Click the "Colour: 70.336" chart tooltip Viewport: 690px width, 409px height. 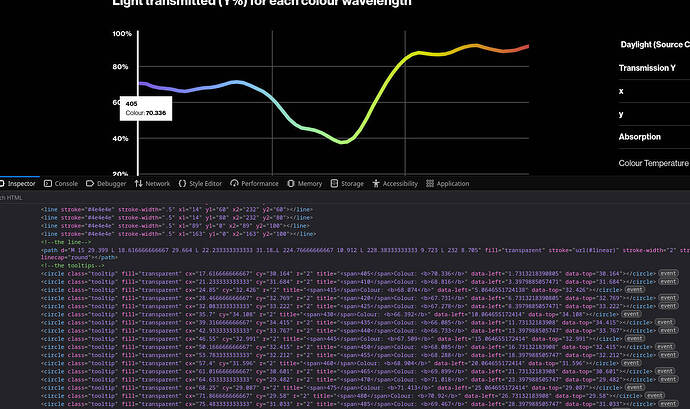click(146, 108)
